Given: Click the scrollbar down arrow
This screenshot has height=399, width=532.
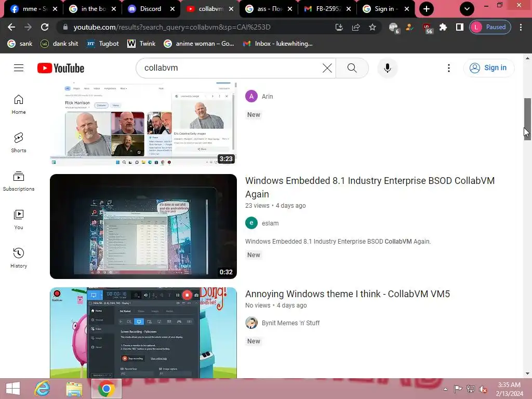Looking at the screenshot, I should click(x=527, y=374).
